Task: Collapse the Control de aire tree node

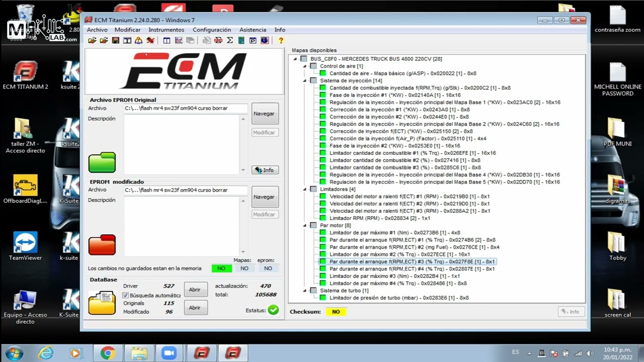Action: tap(305, 66)
